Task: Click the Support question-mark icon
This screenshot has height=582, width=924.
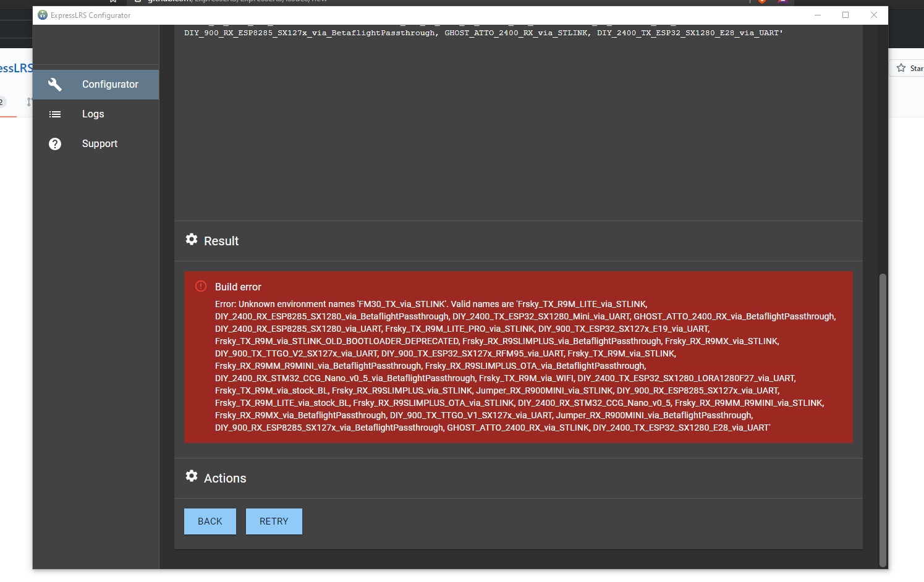Action: (x=54, y=143)
